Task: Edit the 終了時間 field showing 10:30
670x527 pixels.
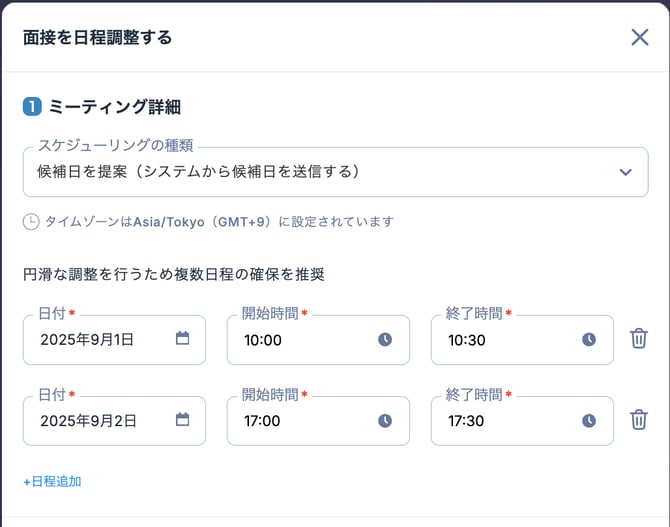Action: pyautogui.click(x=503, y=340)
